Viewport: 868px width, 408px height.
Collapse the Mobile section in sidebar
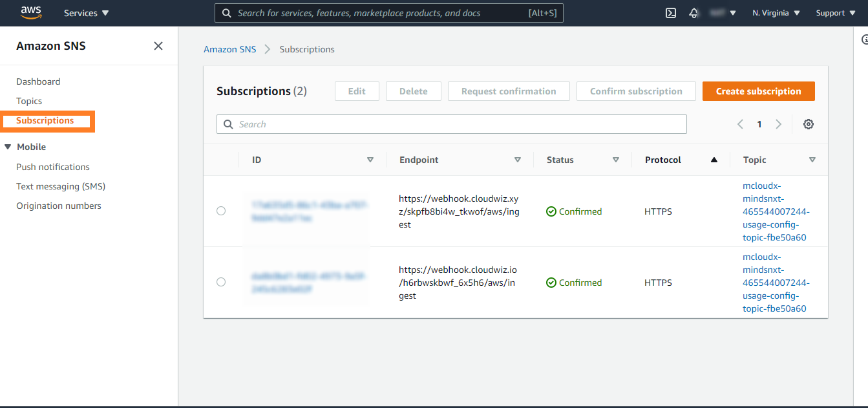8,147
